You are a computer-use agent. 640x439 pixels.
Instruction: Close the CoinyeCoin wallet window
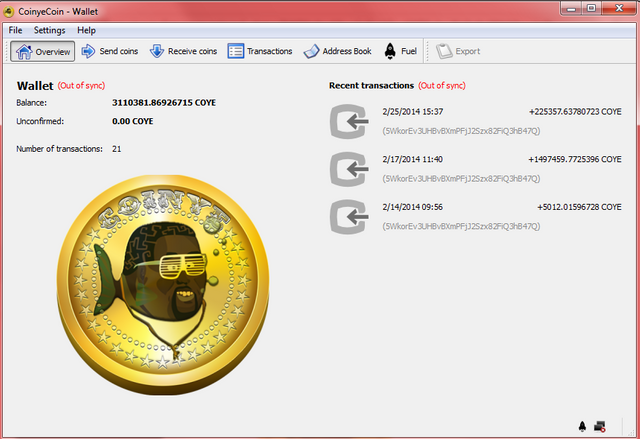[x=619, y=8]
